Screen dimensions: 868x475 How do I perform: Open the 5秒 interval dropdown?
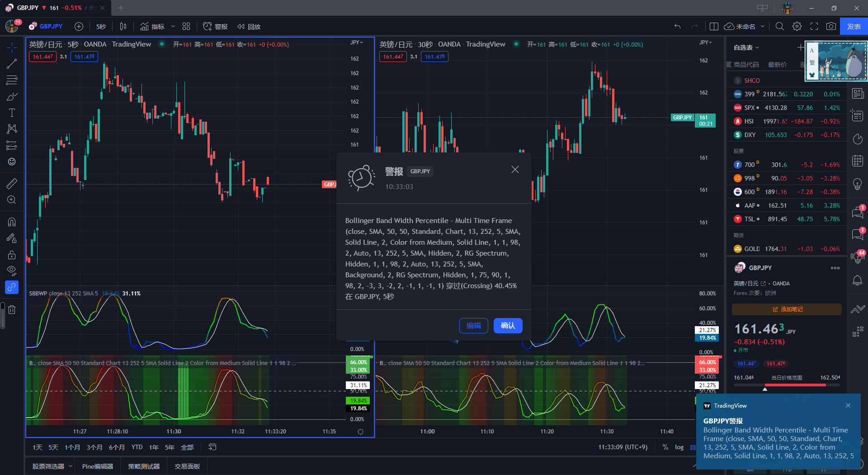tap(101, 27)
